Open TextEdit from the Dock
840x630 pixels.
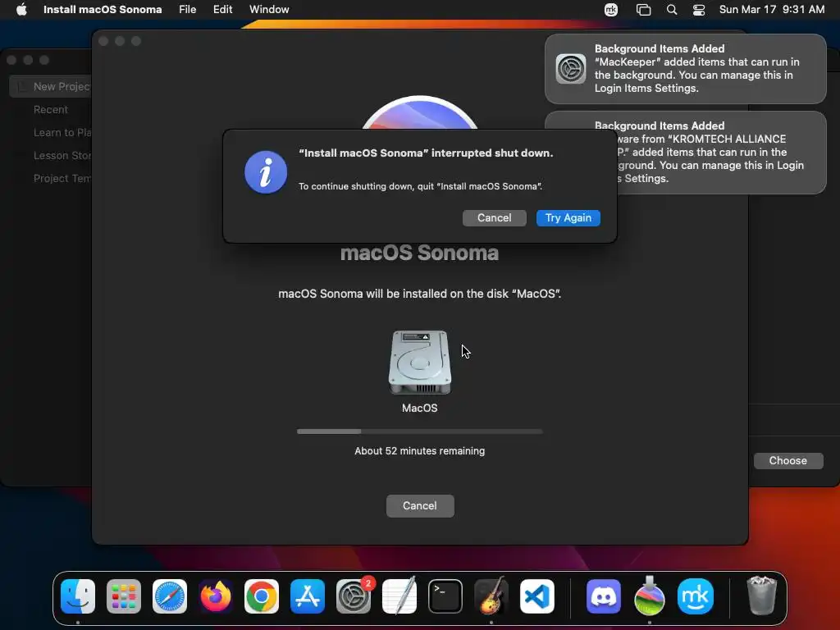[399, 596]
